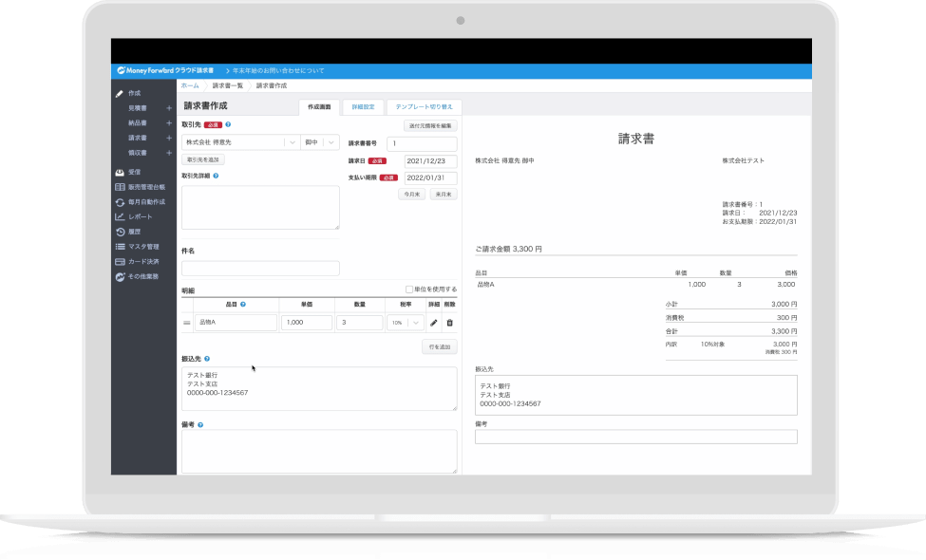Click the 取引先詳細 text area

click(x=260, y=208)
